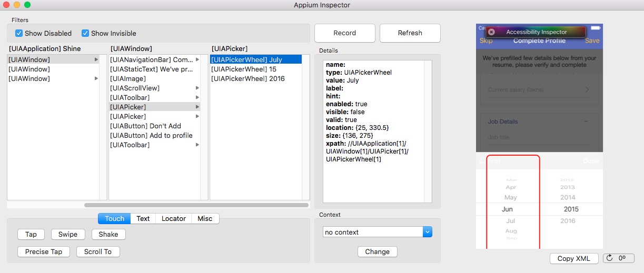
Task: Expand the UIANavigationBar row arrow
Action: 197,59
